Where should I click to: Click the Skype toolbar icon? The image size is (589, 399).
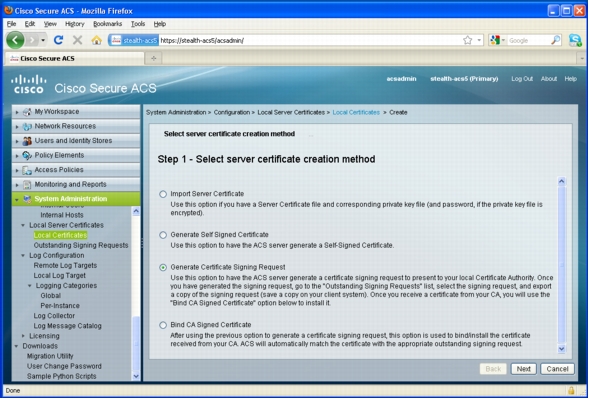tap(575, 40)
